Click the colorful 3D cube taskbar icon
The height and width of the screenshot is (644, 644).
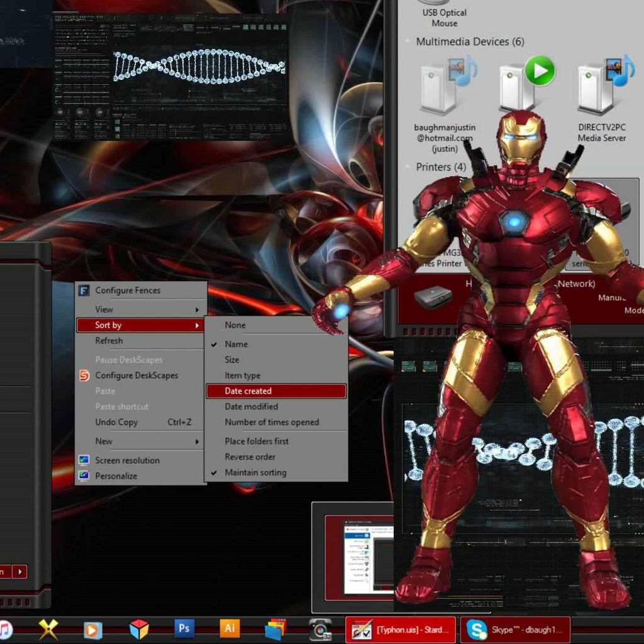point(139,629)
